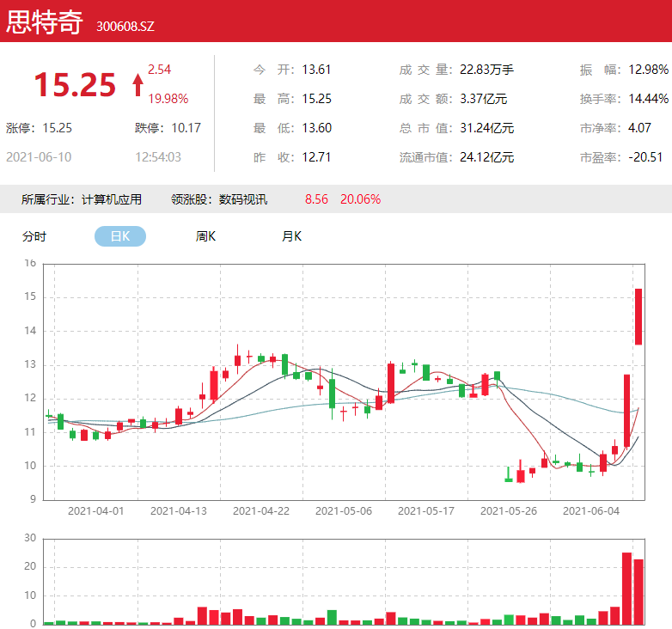Screen dimensions: 672x629
Task: Click the 最高 value 15.25
Action: (x=317, y=99)
